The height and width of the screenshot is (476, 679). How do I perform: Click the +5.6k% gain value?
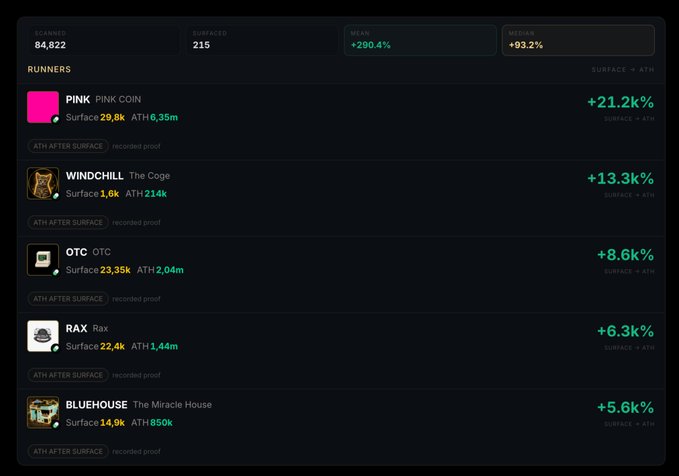click(x=625, y=407)
